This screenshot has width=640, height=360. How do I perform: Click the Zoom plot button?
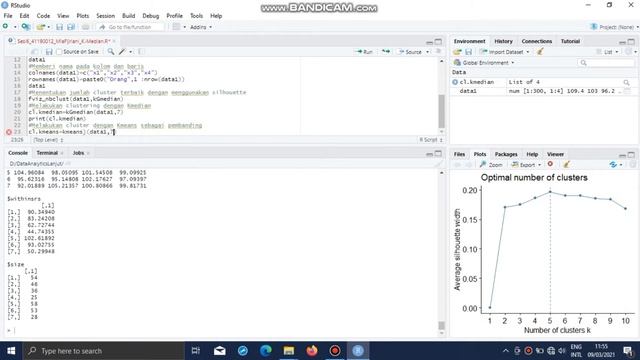491,164
